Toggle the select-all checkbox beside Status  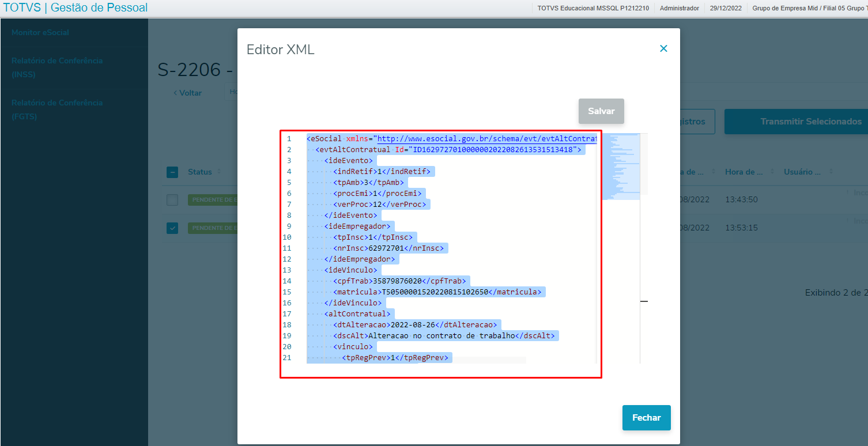tap(172, 172)
